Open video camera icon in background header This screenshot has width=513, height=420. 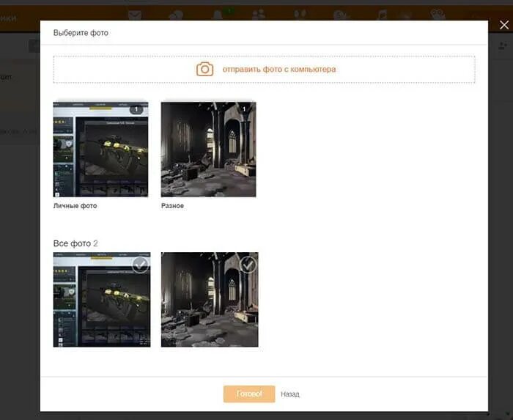438,15
